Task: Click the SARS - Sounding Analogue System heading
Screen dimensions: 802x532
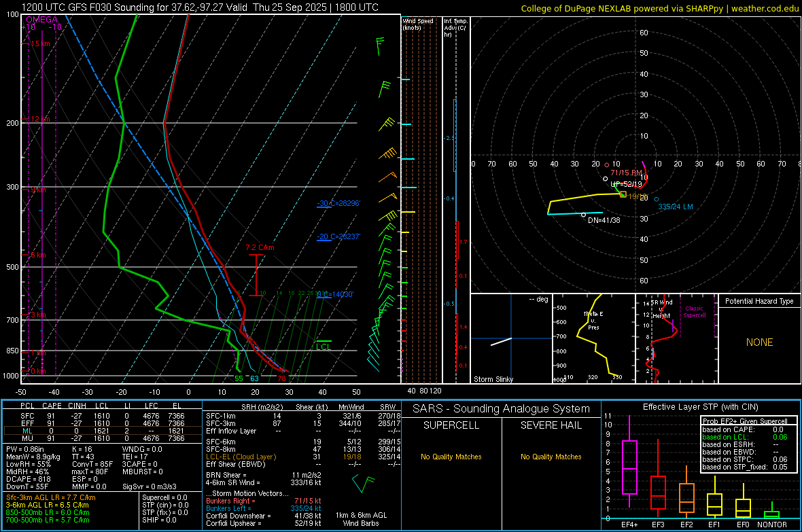Action: point(502,409)
